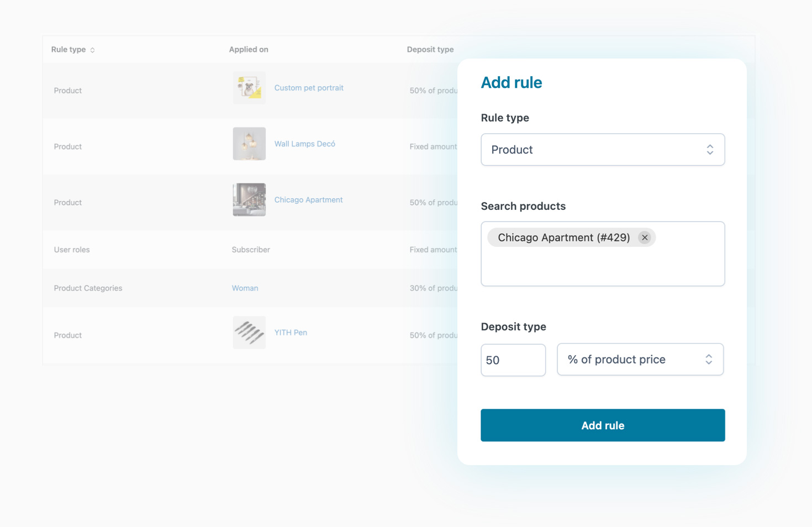Click the Applied on column header

click(249, 50)
